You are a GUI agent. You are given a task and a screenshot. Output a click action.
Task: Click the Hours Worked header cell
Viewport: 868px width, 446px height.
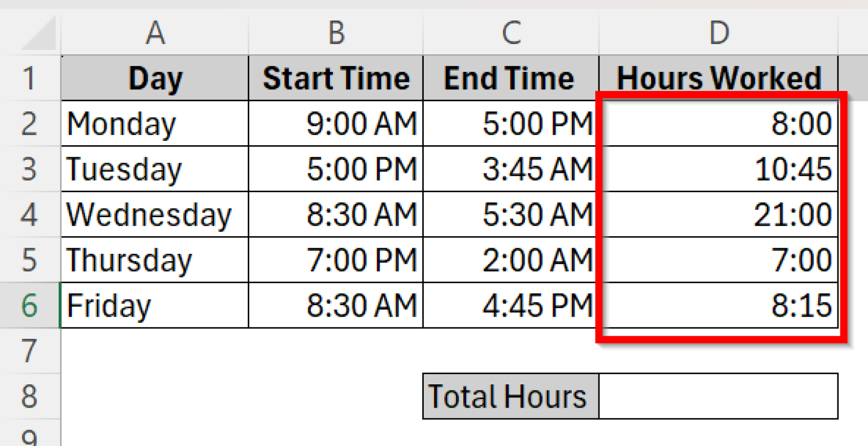click(x=719, y=77)
